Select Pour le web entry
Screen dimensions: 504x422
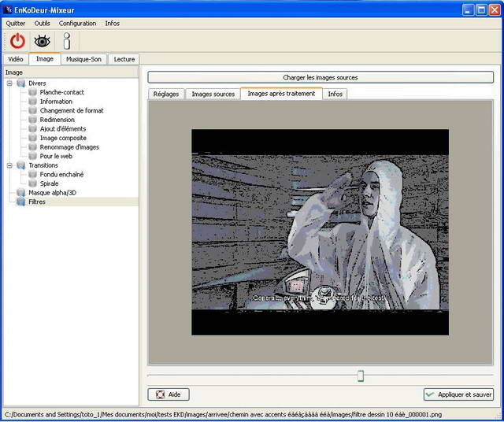pyautogui.click(x=56, y=156)
